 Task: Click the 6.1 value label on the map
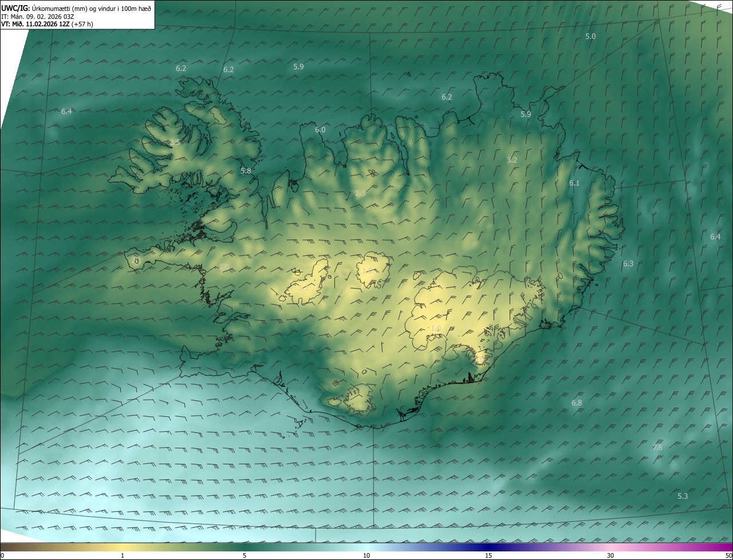[574, 183]
